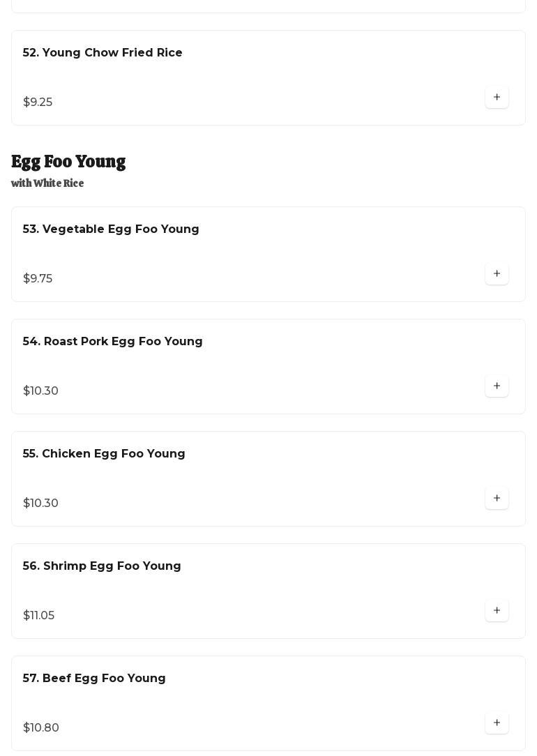Add Vegetable Egg Foo Young via plus icon

pyautogui.click(x=497, y=273)
